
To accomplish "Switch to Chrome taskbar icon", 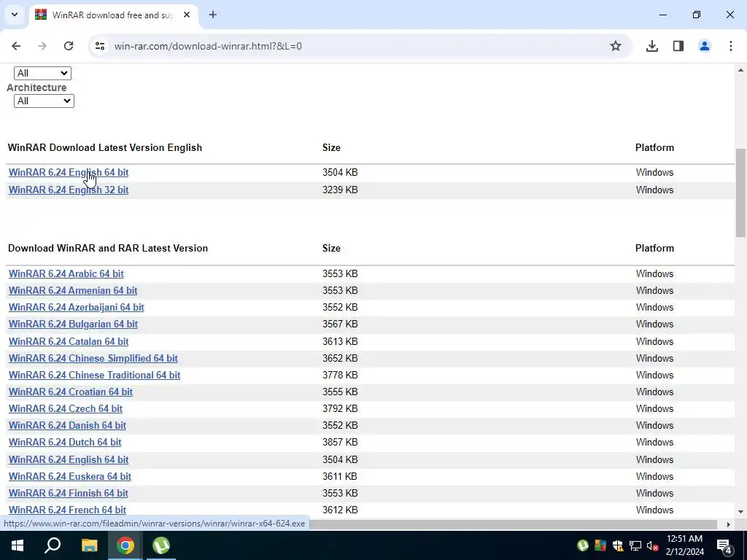I will [125, 545].
